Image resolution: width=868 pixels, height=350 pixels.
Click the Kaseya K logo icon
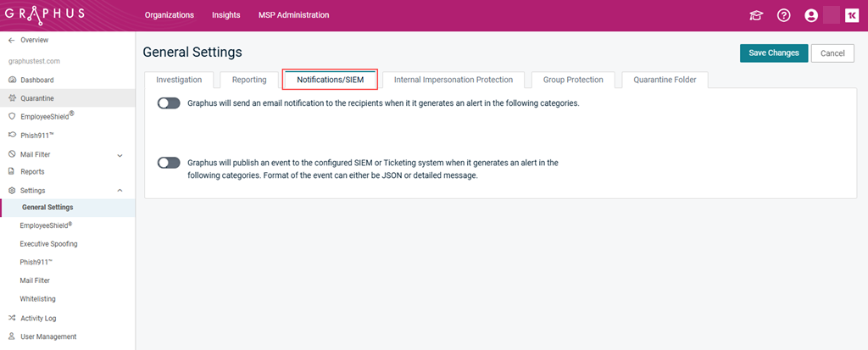[851, 15]
